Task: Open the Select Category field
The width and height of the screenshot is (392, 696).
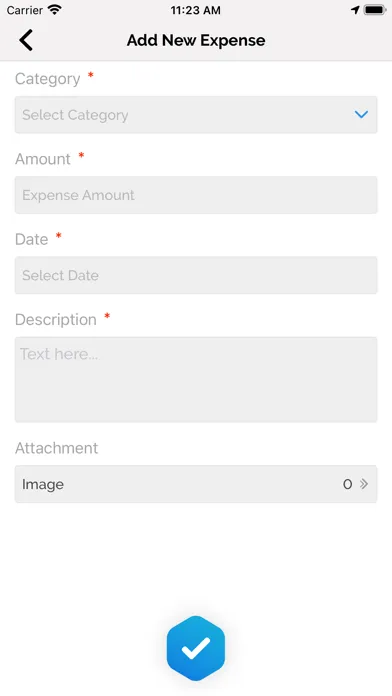Action: coord(196,115)
